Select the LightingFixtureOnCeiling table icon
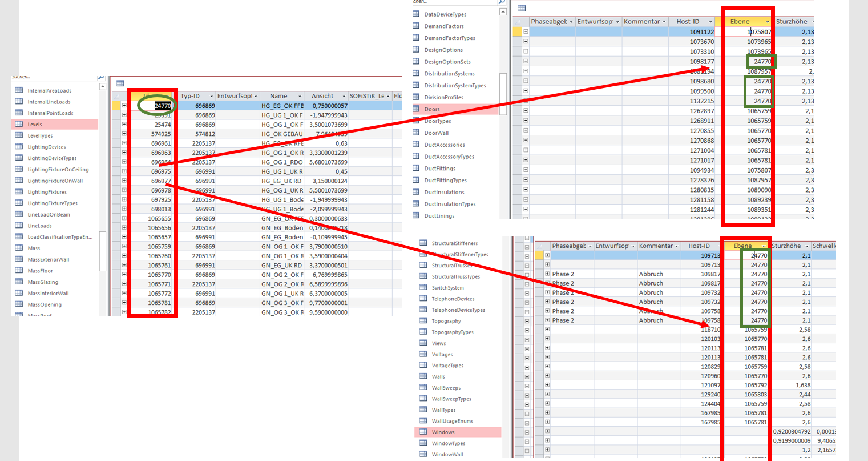This screenshot has width=868, height=461. [19, 169]
